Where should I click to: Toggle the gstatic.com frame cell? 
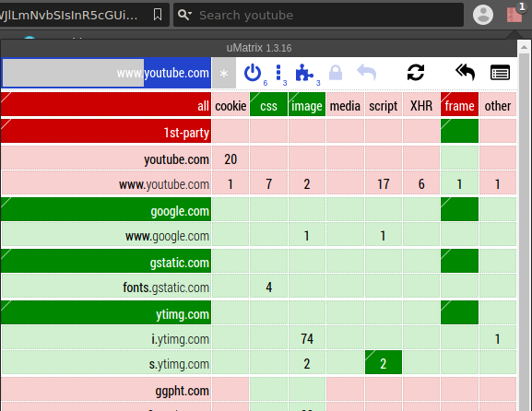click(460, 261)
